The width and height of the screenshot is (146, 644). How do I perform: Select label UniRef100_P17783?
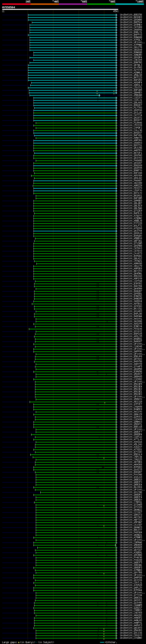click(x=131, y=108)
